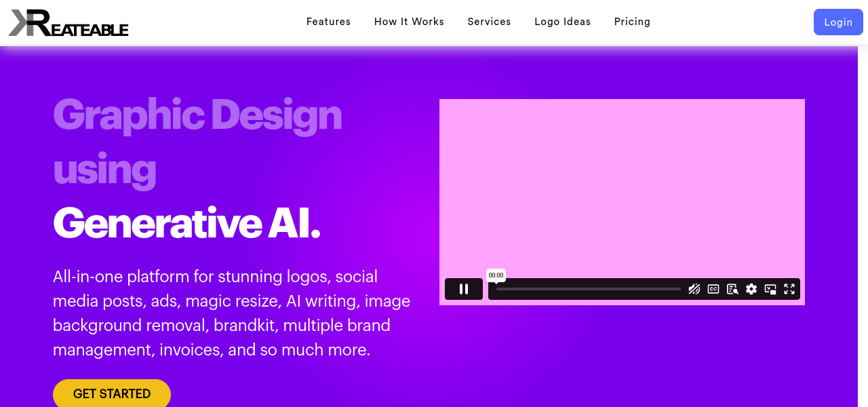868x407 pixels.
Task: Click the Generative AI headline
Action: tap(186, 222)
